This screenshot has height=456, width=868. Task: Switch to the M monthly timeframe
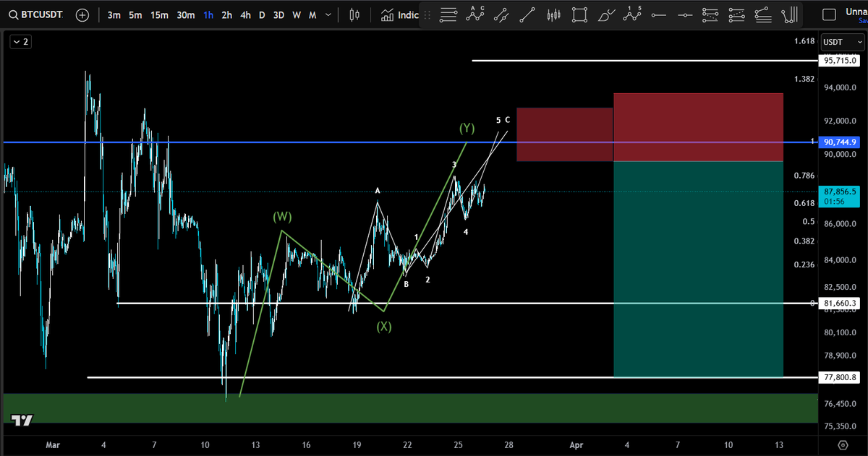(312, 14)
